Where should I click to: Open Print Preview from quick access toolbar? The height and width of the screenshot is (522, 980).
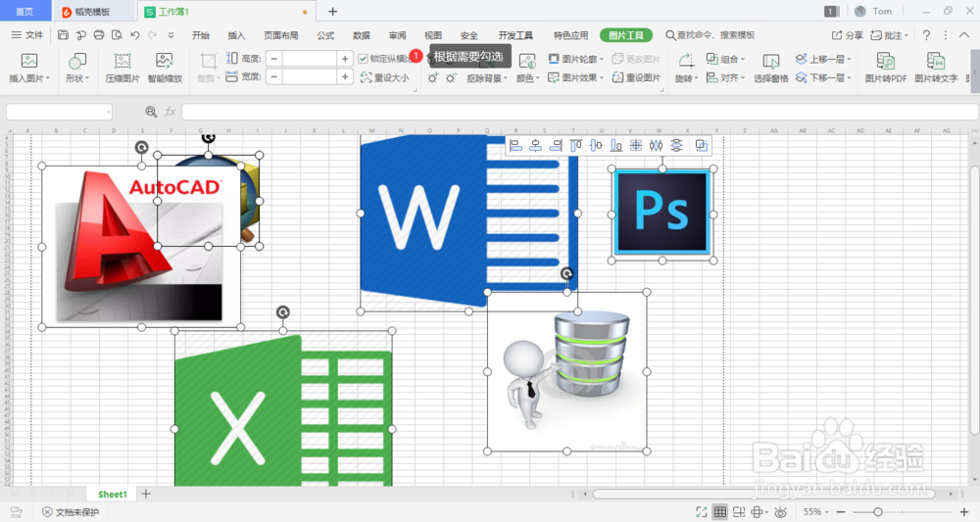(117, 35)
